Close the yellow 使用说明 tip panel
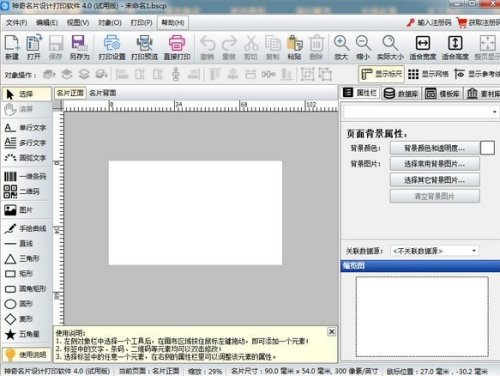This screenshot has width=500, height=376. (x=331, y=332)
